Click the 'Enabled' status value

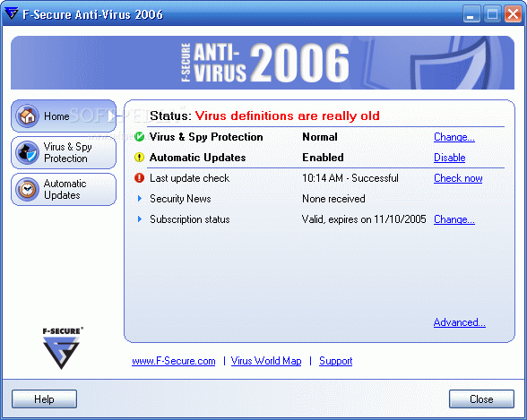323,158
